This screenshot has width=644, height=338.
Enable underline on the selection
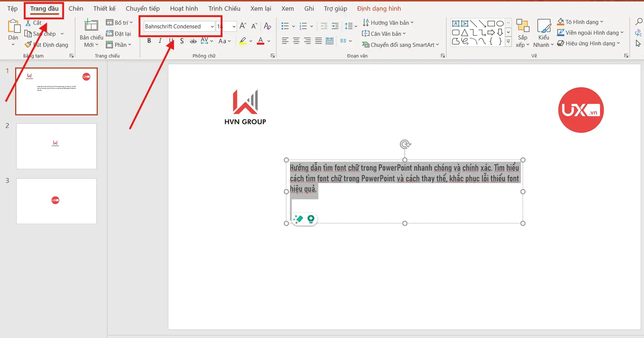pyautogui.click(x=171, y=41)
